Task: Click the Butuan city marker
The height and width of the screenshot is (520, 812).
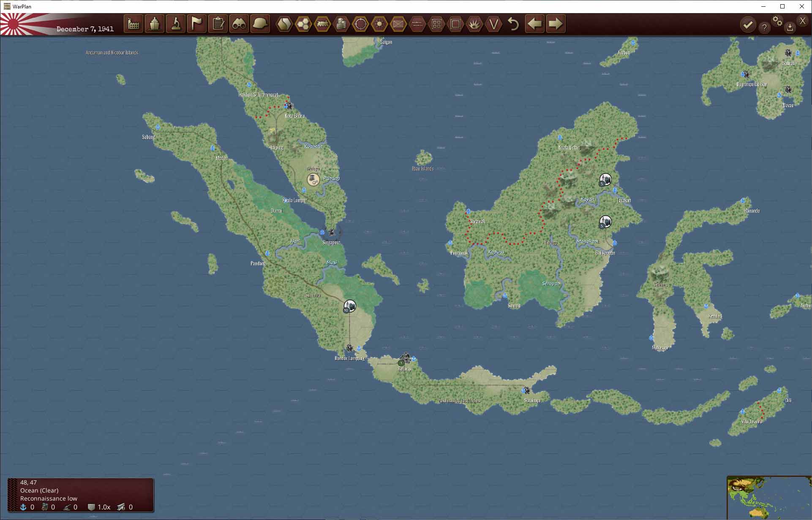Action: coord(788,53)
